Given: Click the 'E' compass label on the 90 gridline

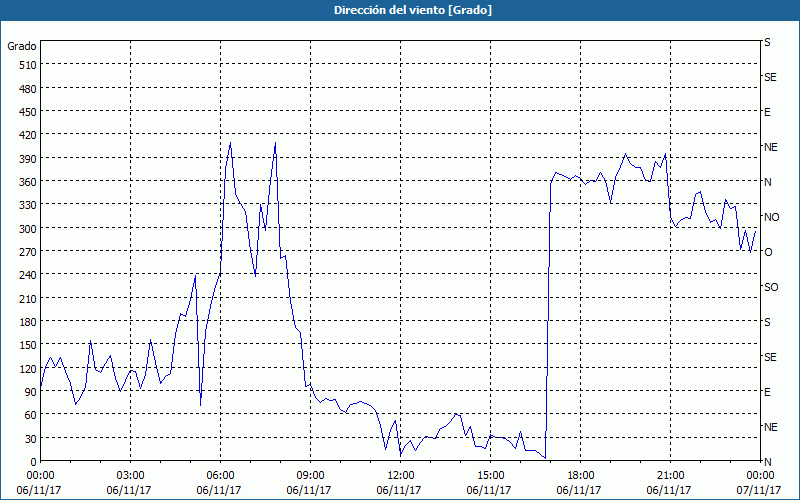Looking at the screenshot, I should pos(767,392).
